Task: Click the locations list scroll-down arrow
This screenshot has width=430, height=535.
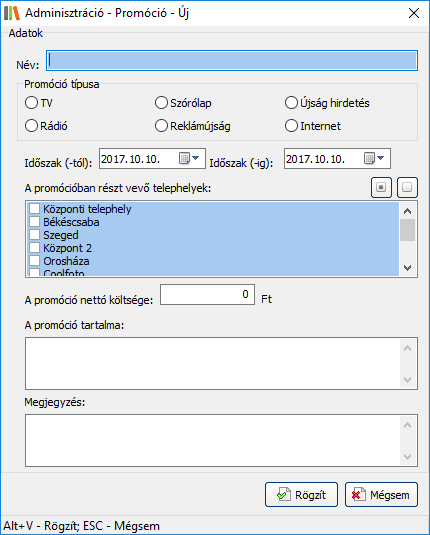Action: (x=407, y=268)
